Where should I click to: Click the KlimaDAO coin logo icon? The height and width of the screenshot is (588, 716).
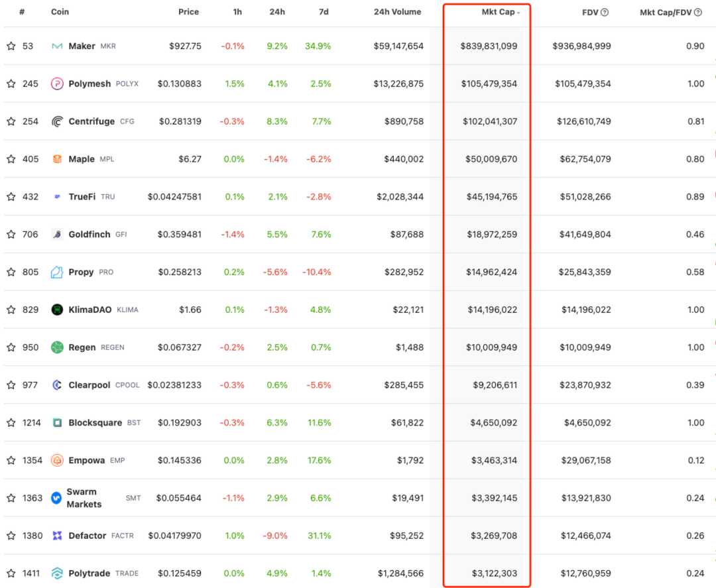pos(57,310)
